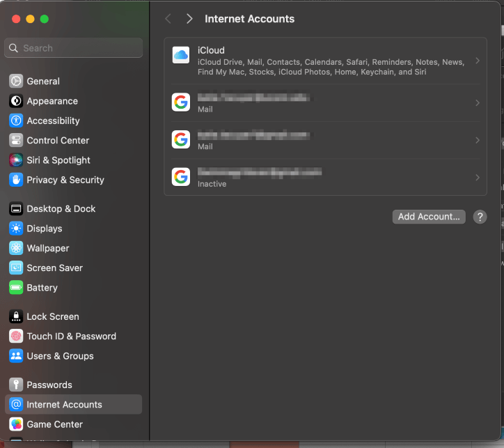The height and width of the screenshot is (448, 504).
Task: Select Game Center label in sidebar
Action: pyautogui.click(x=54, y=424)
